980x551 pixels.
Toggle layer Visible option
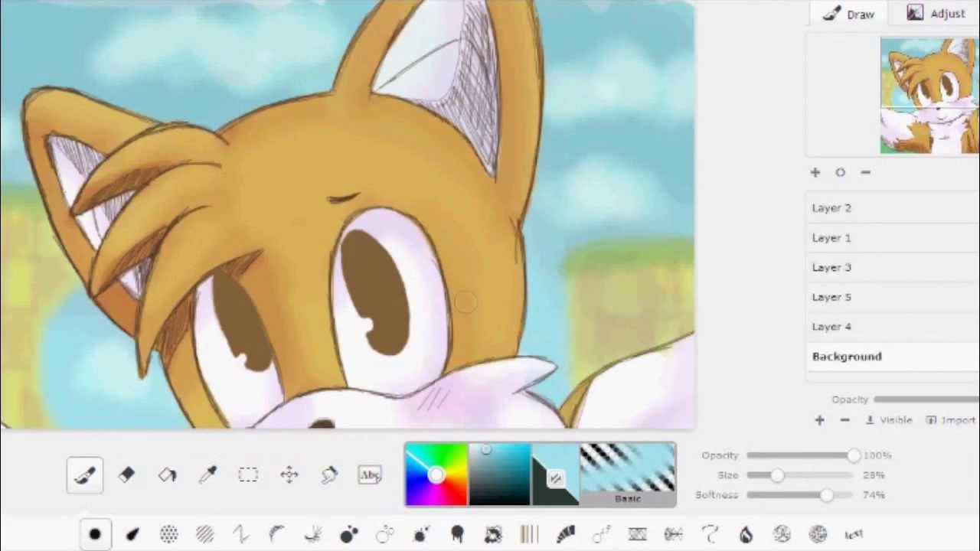889,420
